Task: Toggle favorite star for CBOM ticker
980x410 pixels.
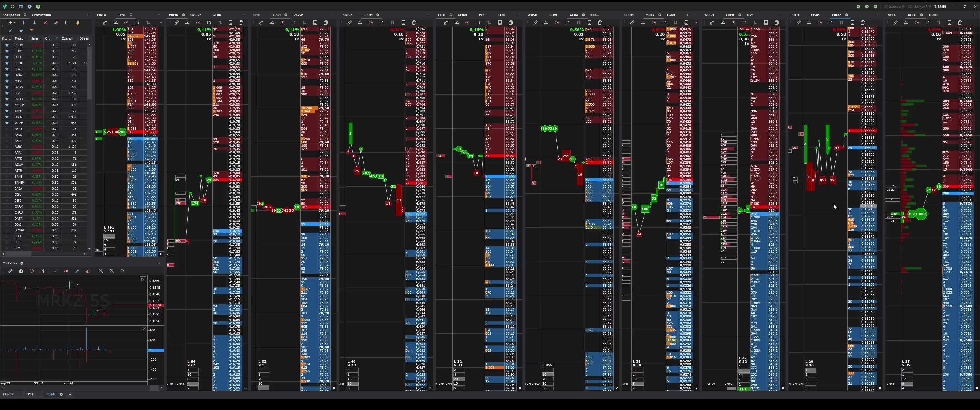Action: [7, 45]
